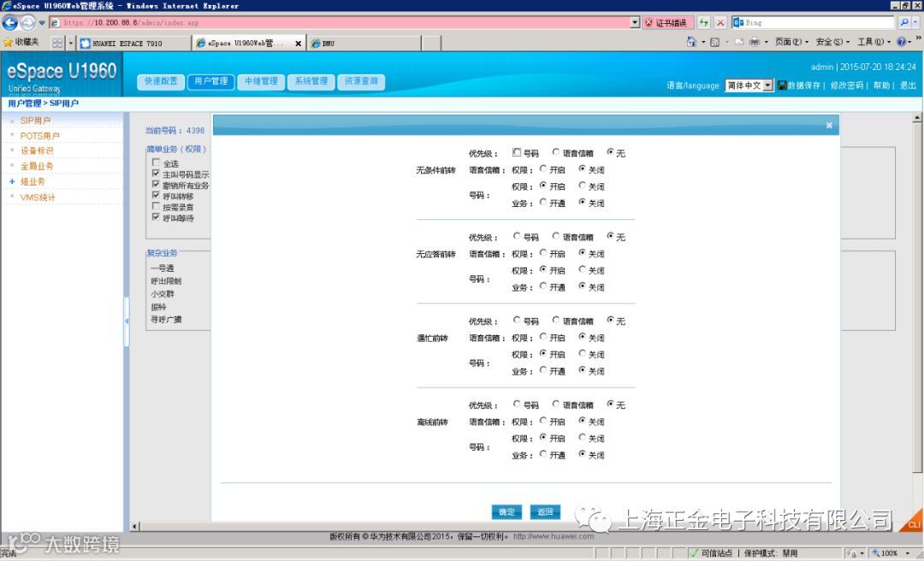The height and width of the screenshot is (561, 924).
Task: Open the 工具(O) command bar dropdown
Action: [874, 43]
